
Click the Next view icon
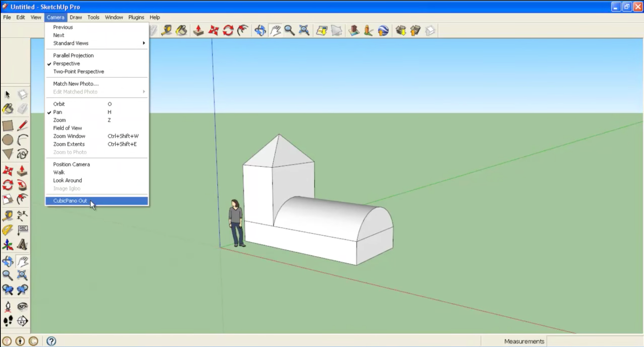[x=22, y=290]
